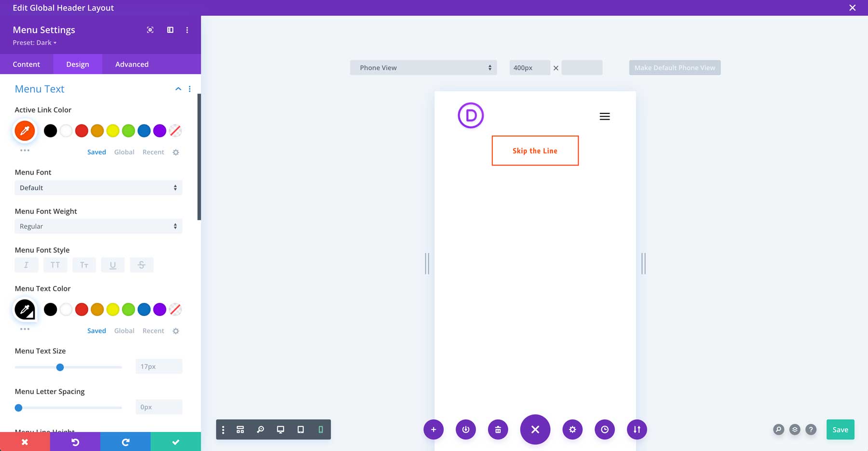Click the Menu Text Size value field
Image resolution: width=868 pixels, height=451 pixels.
159,366
